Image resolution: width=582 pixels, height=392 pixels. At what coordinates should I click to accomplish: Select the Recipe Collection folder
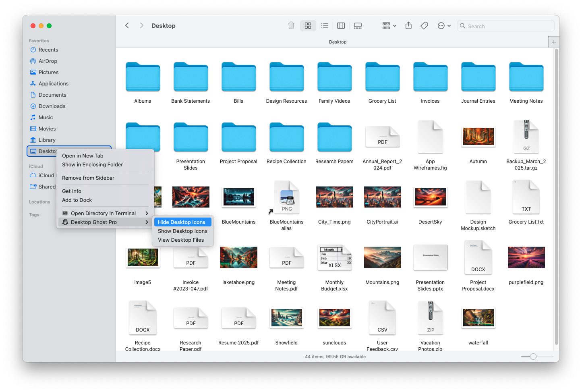[286, 143]
